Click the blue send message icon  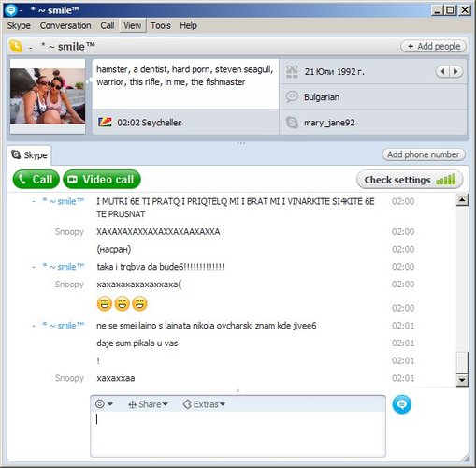tap(401, 404)
